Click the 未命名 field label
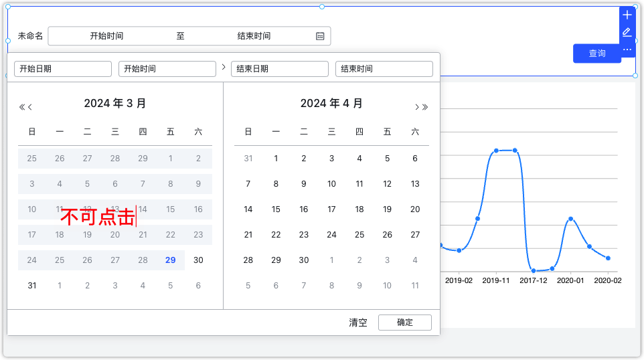 (x=30, y=36)
